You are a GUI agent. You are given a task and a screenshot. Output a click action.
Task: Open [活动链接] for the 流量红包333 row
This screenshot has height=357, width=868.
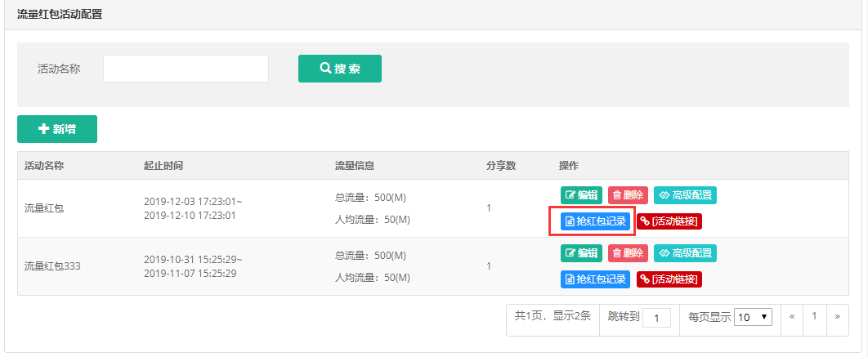point(669,279)
